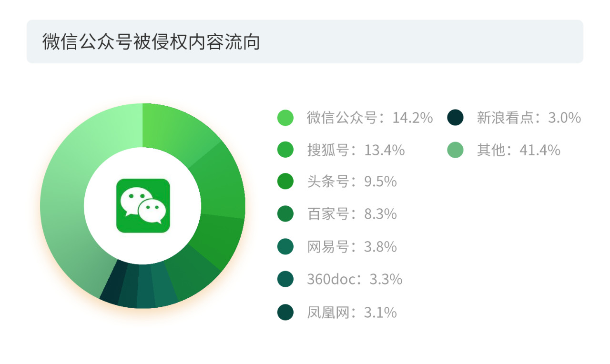
Task: Click the 凤凰网 legend color dot
Action: (285, 313)
